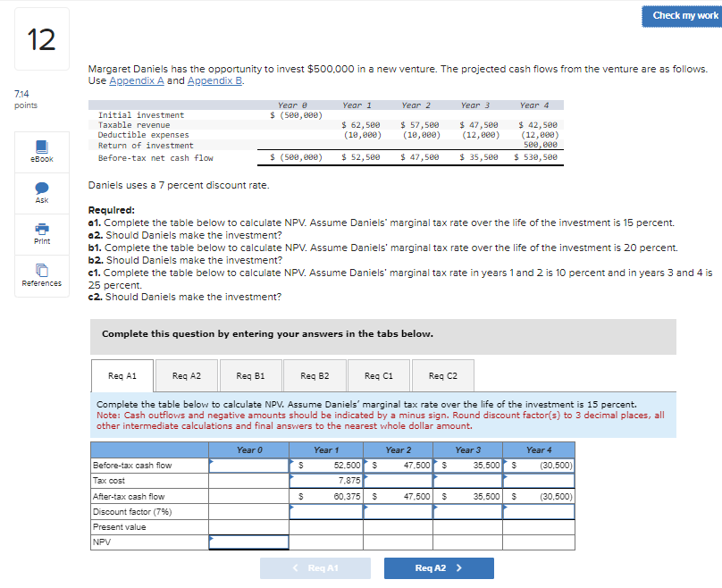Image resolution: width=722 pixels, height=588 pixels.
Task: Select Year 0 Before-tax cash flow field
Action: tap(249, 465)
